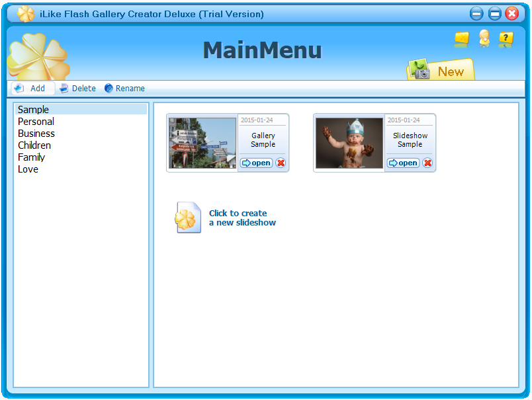This screenshot has height=400, width=532.
Task: Select the Personal category
Action: pyautogui.click(x=36, y=122)
